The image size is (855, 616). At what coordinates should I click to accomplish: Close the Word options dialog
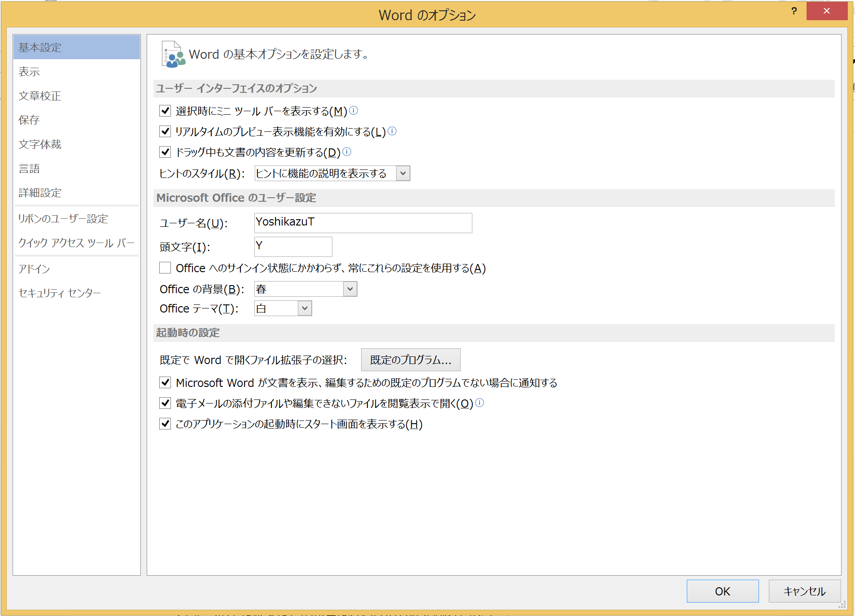pos(827,11)
